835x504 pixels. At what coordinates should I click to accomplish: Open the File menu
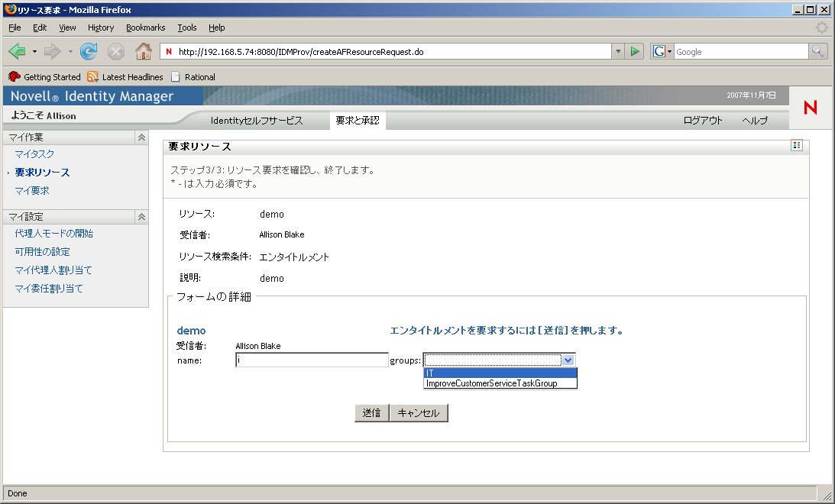[15, 27]
